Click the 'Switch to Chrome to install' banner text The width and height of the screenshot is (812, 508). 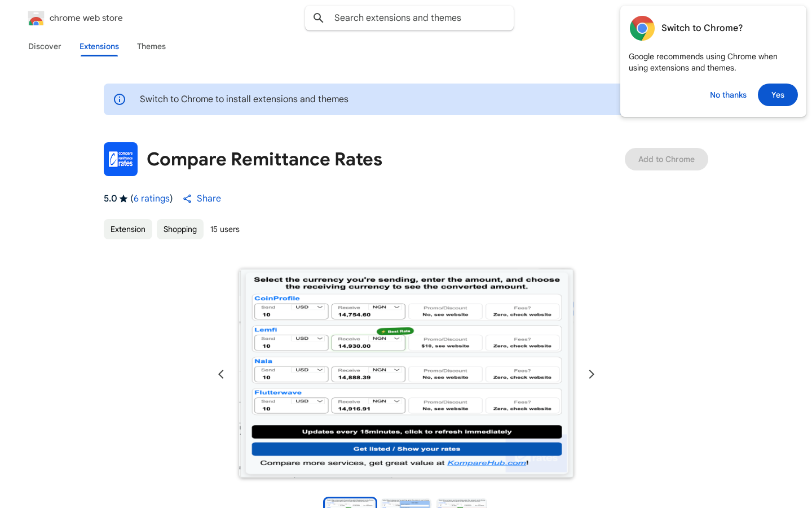(244, 99)
